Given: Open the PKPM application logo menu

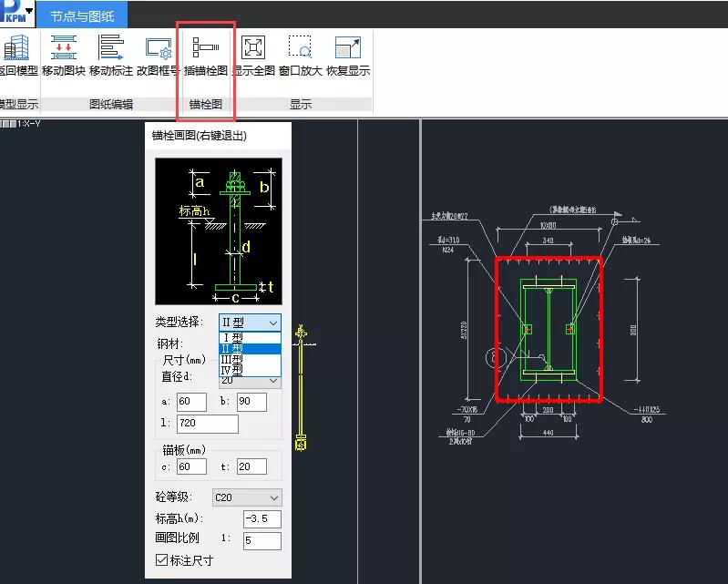Looking at the screenshot, I should pos(16,12).
